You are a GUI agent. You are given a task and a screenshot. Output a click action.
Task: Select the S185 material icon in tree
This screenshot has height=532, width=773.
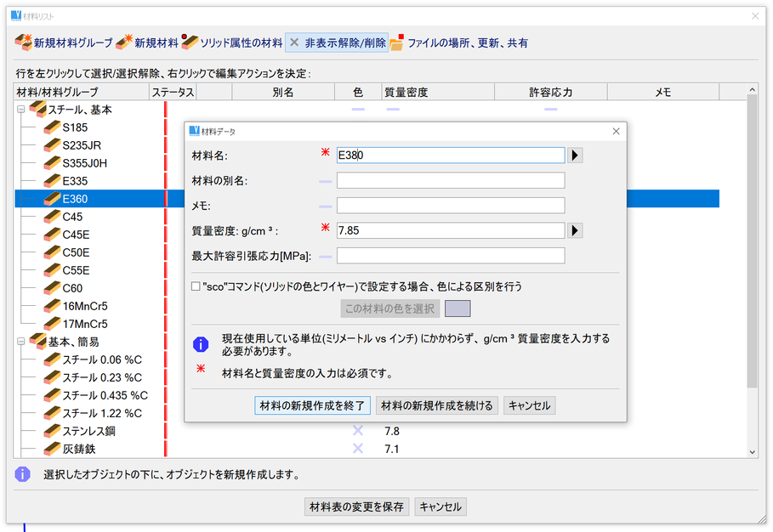[x=52, y=127]
